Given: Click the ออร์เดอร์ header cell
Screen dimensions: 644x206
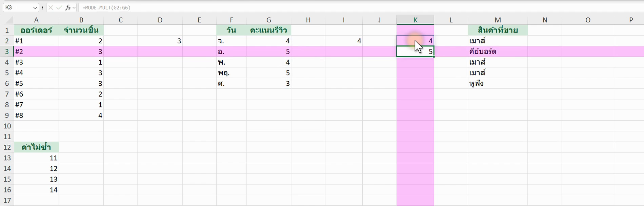Looking at the screenshot, I should (36, 30).
